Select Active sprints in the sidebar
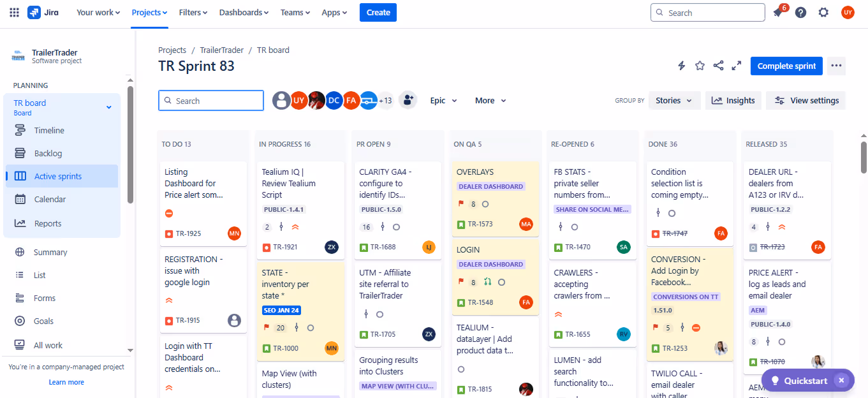The image size is (868, 398). tap(62, 176)
